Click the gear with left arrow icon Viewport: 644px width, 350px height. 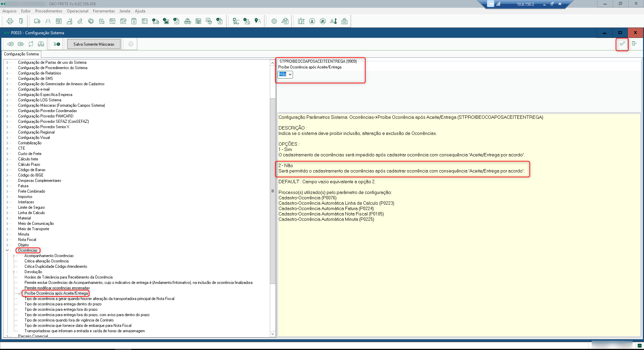coord(11,44)
